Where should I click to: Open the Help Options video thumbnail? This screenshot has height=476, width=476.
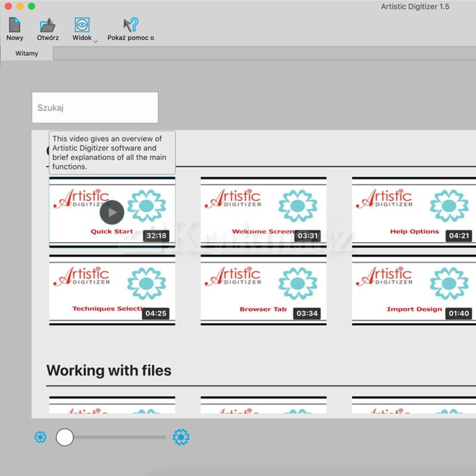[x=414, y=211]
